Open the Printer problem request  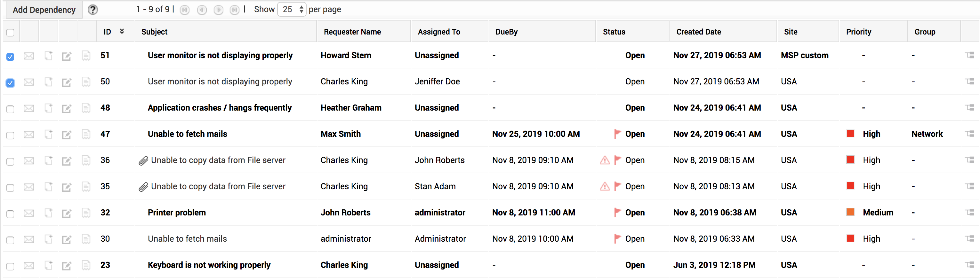[177, 213]
